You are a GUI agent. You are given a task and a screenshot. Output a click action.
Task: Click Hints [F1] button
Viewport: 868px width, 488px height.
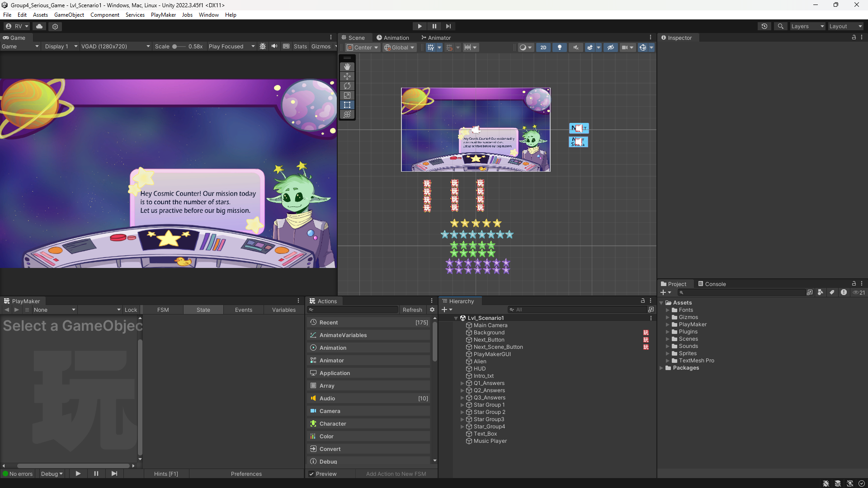point(166,474)
